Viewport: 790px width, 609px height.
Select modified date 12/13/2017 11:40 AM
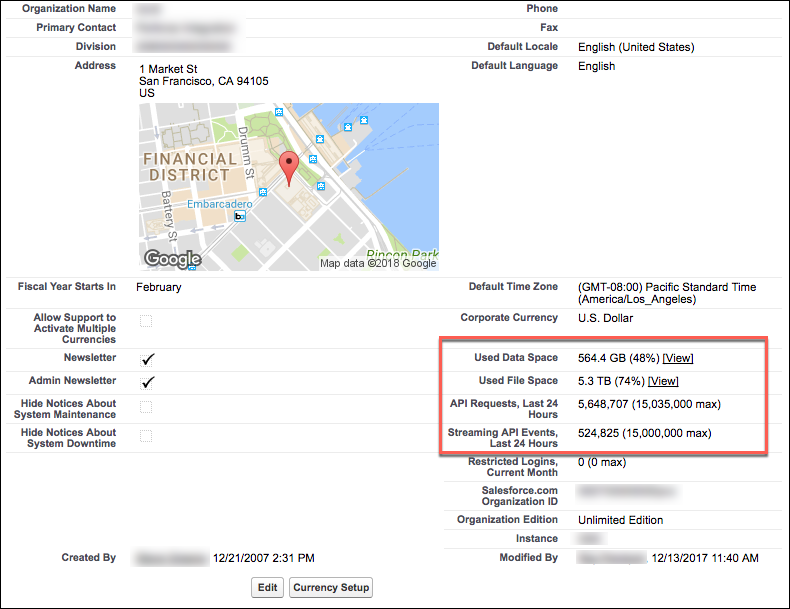coord(705,558)
